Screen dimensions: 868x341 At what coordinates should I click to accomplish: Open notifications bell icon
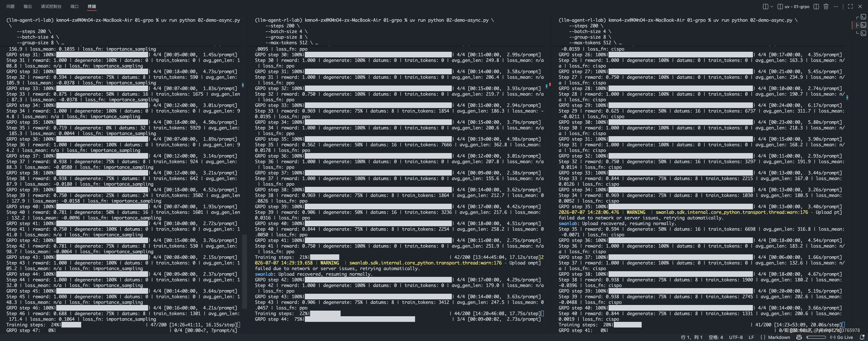pyautogui.click(x=862, y=337)
